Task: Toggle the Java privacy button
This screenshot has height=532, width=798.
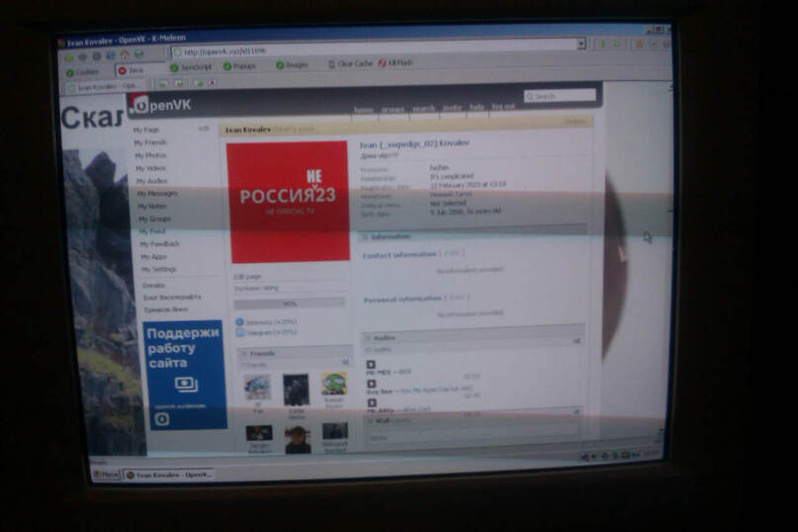Action: 131,70
